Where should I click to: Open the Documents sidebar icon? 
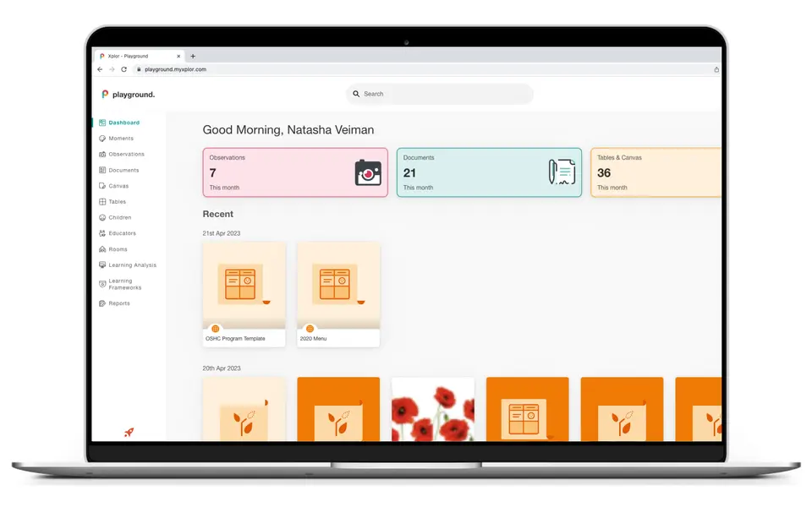pyautogui.click(x=102, y=170)
